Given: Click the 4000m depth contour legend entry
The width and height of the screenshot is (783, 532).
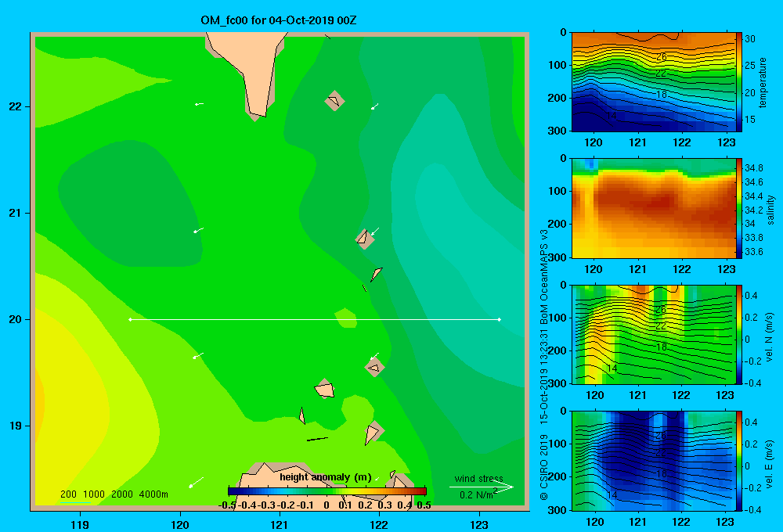Looking at the screenshot, I should 153,494.
